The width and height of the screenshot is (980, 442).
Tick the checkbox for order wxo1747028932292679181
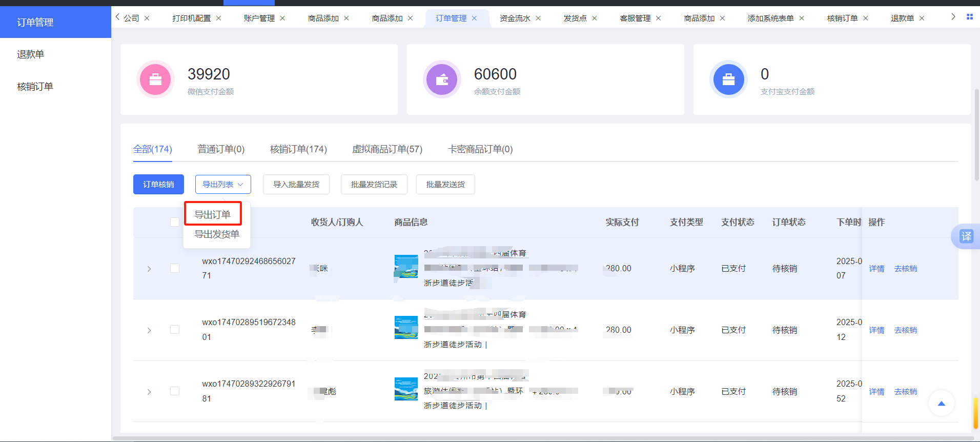[x=175, y=391]
